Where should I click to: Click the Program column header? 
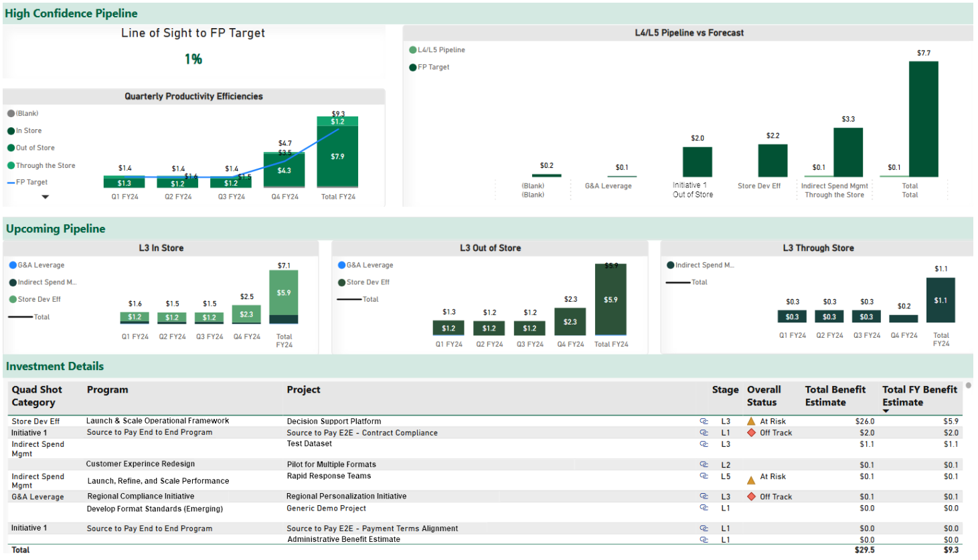coord(107,390)
